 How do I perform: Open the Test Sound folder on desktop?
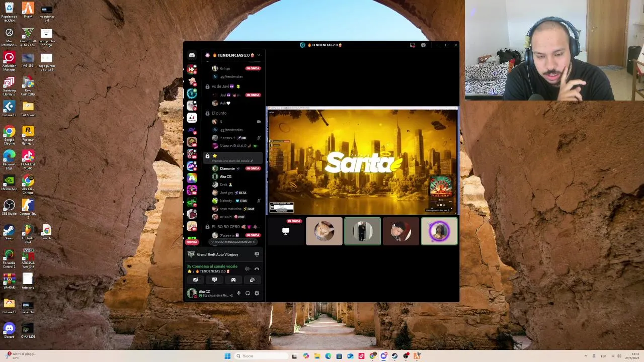click(28, 109)
